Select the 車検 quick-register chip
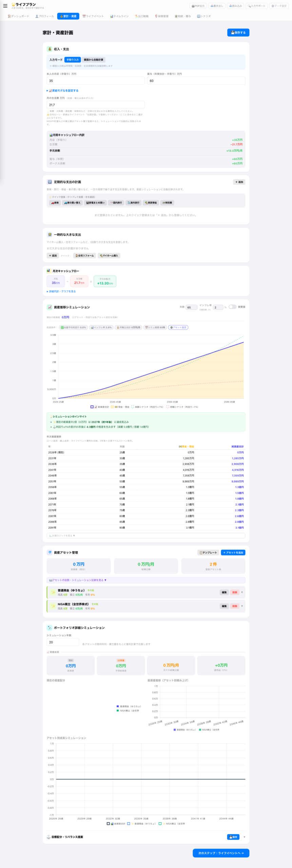 coord(55,203)
